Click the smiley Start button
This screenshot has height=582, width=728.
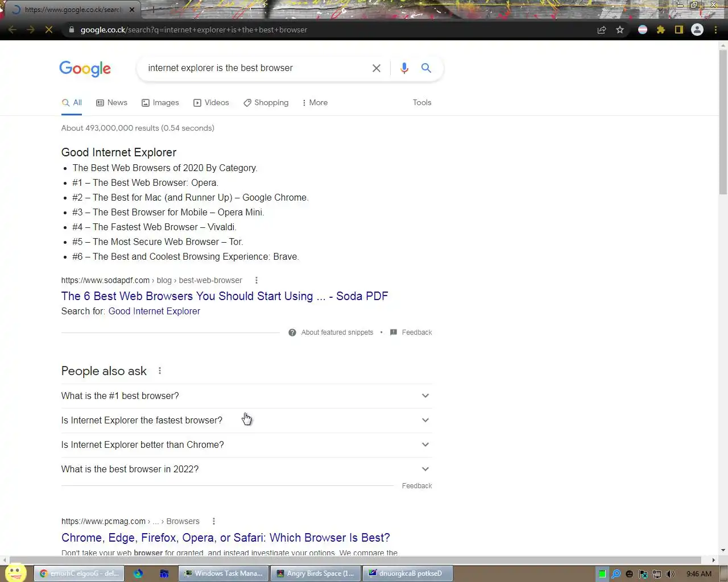tap(15, 572)
